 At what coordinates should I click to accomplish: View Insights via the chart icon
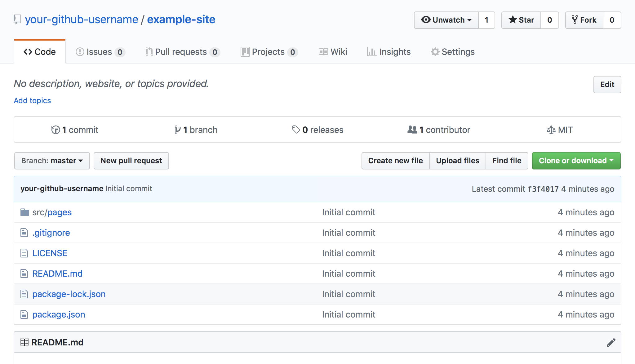(372, 52)
